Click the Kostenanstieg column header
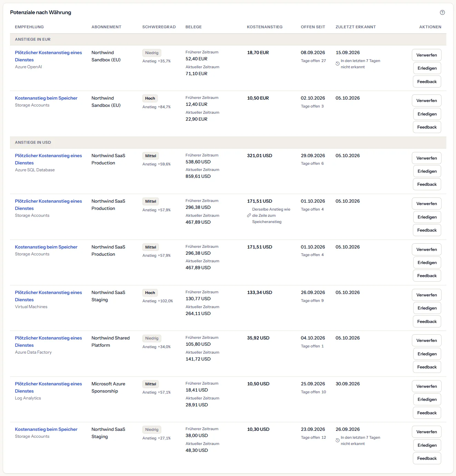 (265, 27)
